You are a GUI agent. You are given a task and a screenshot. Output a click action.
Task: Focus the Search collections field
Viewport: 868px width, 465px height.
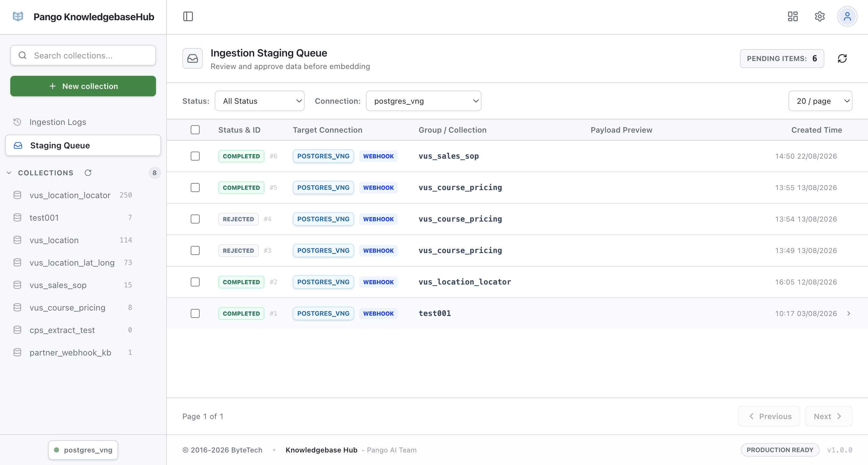point(83,55)
